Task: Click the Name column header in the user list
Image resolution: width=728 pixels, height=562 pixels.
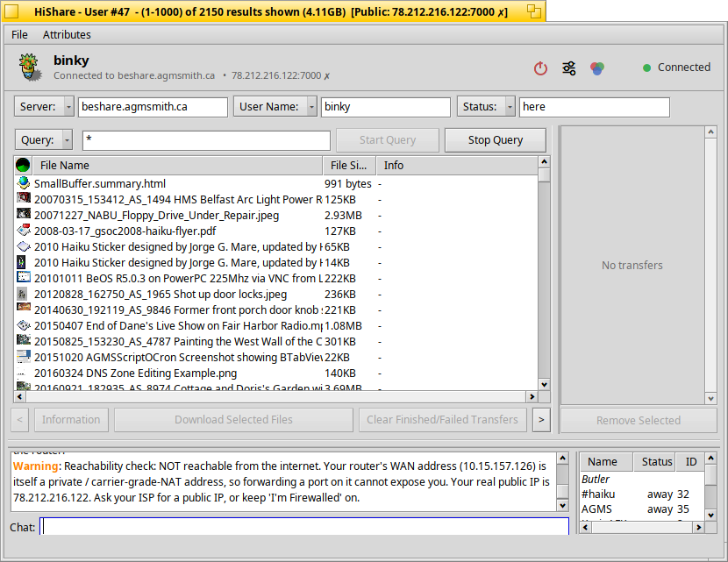Action: tap(606, 462)
